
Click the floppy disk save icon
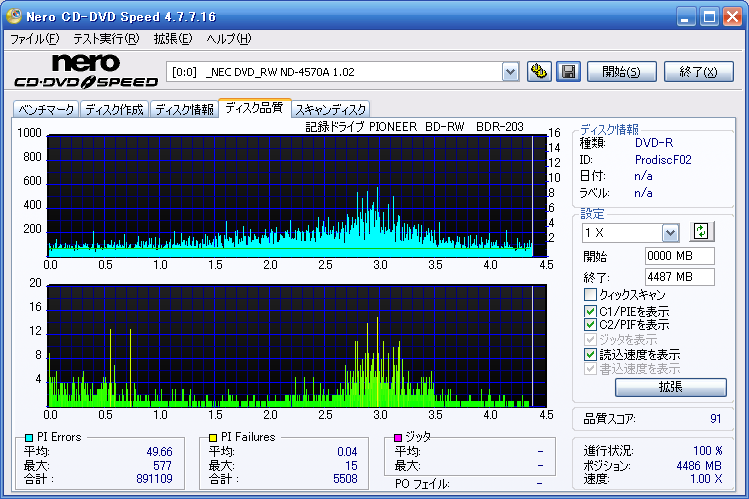568,72
